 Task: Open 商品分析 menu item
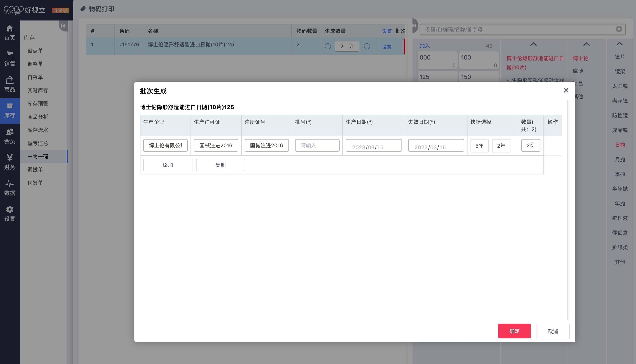coord(38,117)
